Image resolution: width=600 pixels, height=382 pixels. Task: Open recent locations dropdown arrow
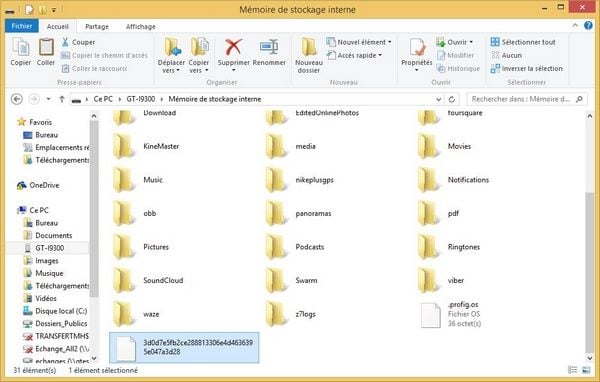pos(48,99)
